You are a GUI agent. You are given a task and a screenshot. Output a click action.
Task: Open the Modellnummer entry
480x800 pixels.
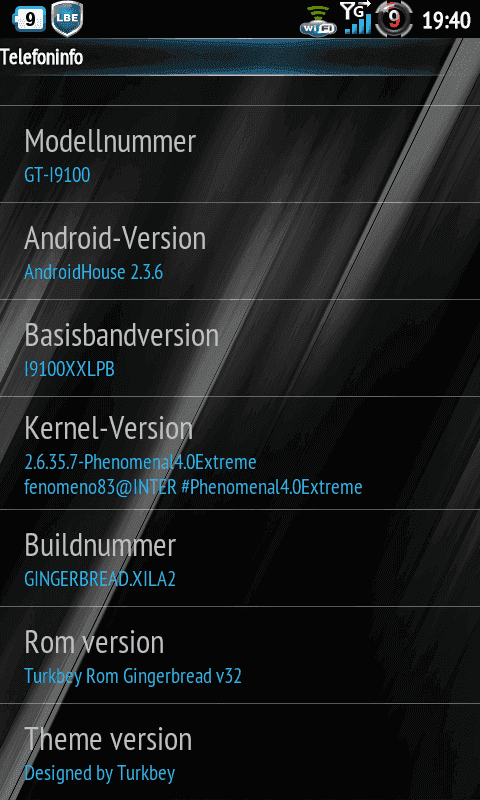240,154
